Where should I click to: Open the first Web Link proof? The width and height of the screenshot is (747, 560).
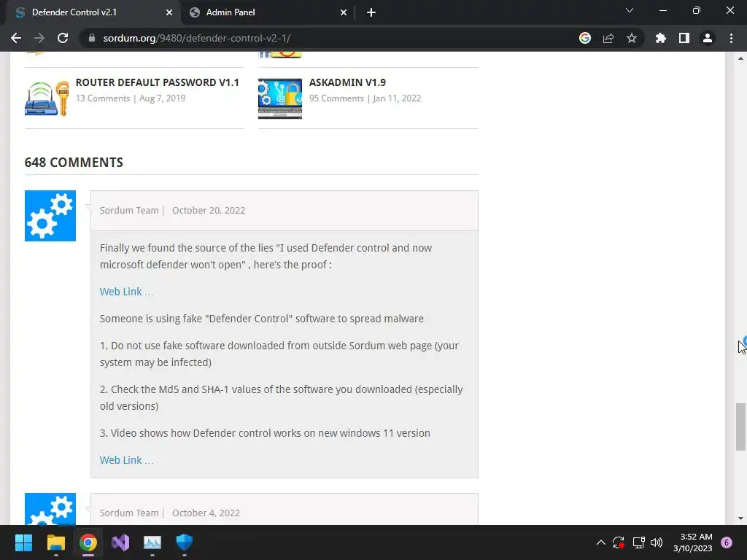pos(126,292)
